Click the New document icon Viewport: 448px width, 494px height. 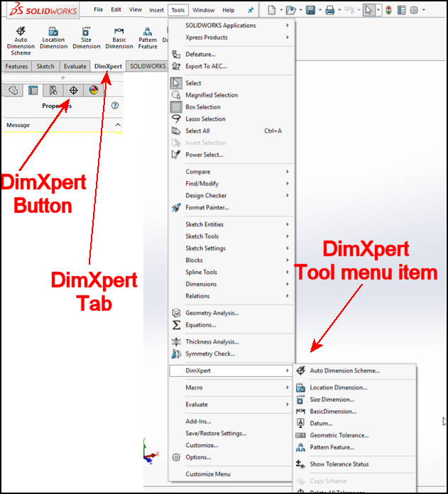pos(272,10)
